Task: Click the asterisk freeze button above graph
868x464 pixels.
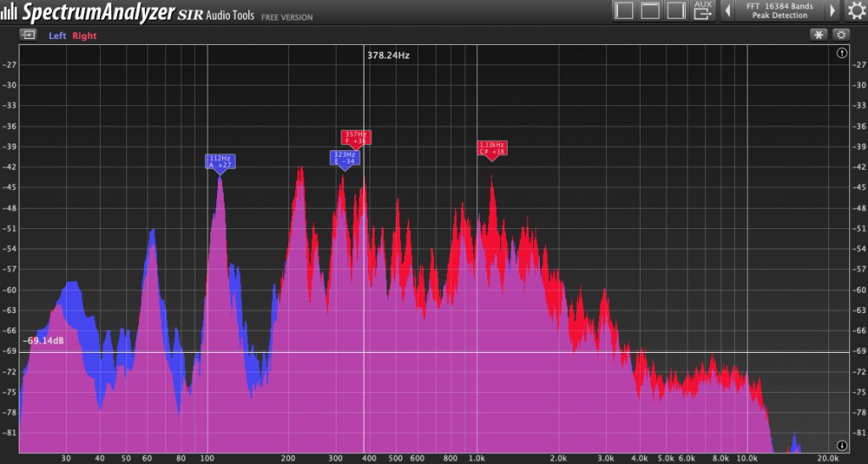Action: click(818, 35)
